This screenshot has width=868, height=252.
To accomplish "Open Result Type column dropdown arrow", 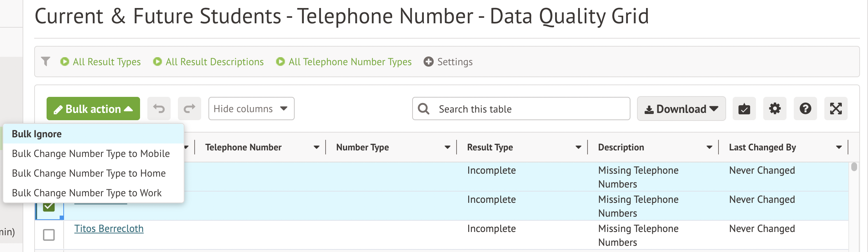I will coord(578,147).
